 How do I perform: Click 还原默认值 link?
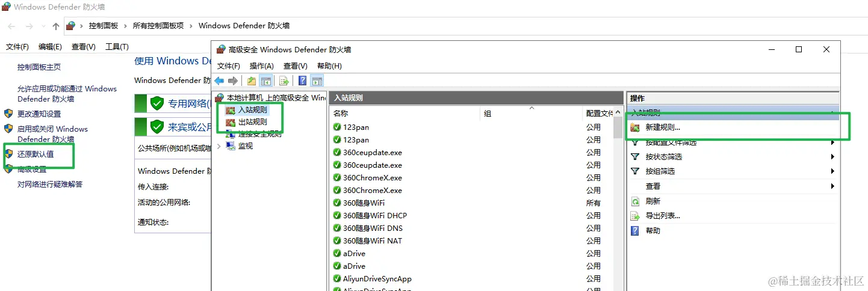[36, 154]
